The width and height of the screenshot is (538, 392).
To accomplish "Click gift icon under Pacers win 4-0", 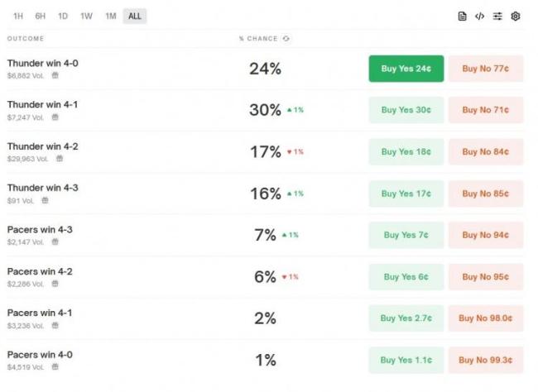I will (x=55, y=366).
